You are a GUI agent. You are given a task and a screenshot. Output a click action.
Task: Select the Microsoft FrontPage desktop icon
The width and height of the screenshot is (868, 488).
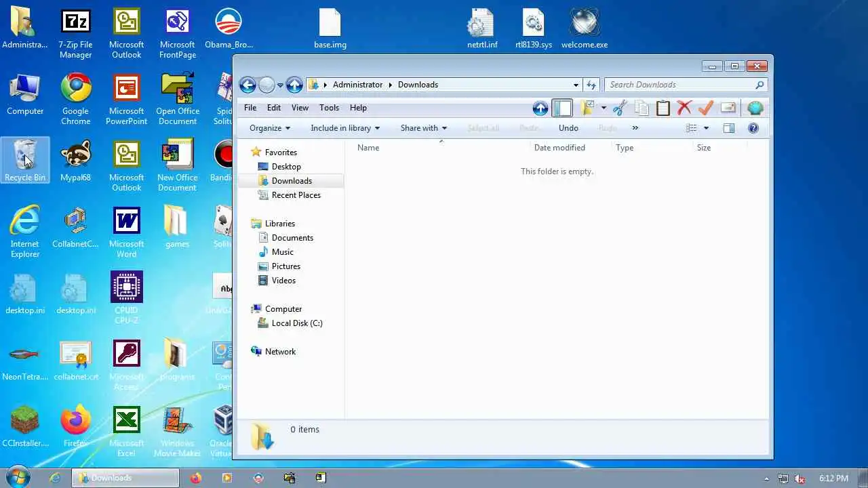point(178,34)
